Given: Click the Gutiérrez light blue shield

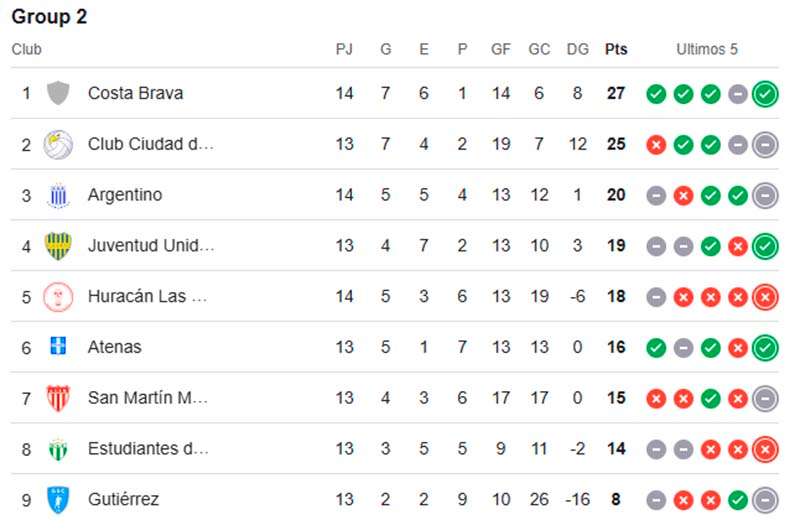Looking at the screenshot, I should coord(58,500).
